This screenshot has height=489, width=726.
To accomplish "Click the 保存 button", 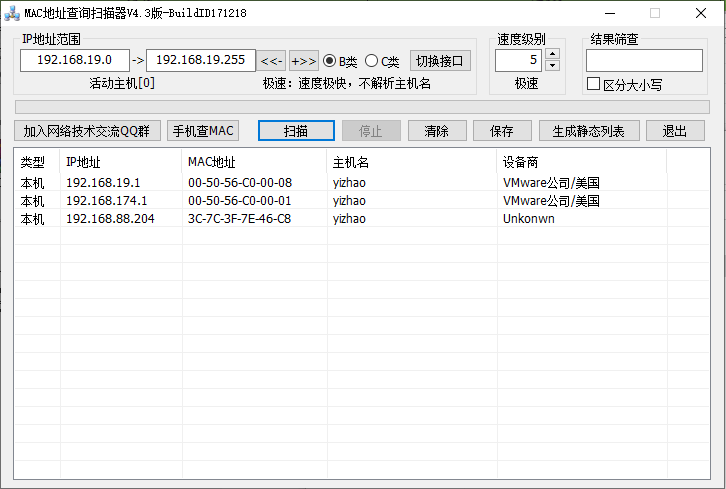I will pyautogui.click(x=501, y=131).
